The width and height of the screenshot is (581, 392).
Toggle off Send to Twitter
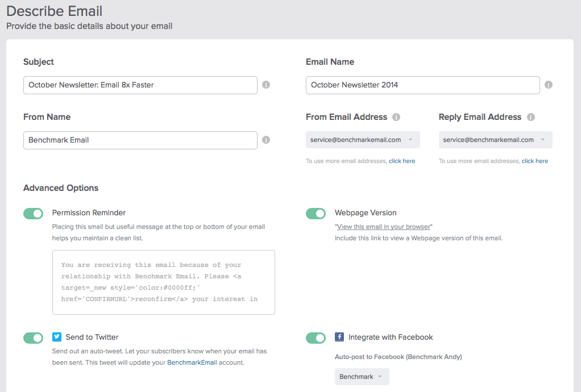[33, 338]
